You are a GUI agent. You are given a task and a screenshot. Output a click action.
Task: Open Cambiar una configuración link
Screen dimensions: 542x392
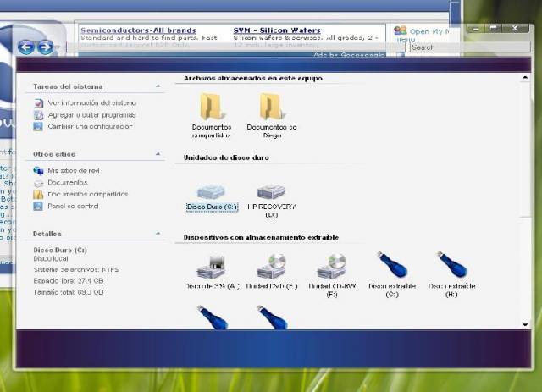coord(90,126)
